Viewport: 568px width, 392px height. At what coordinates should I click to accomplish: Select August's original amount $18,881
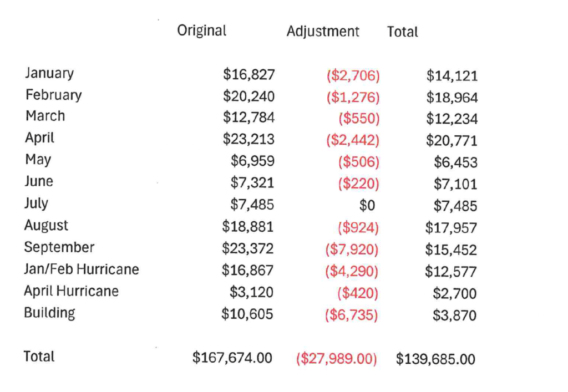coord(248,227)
